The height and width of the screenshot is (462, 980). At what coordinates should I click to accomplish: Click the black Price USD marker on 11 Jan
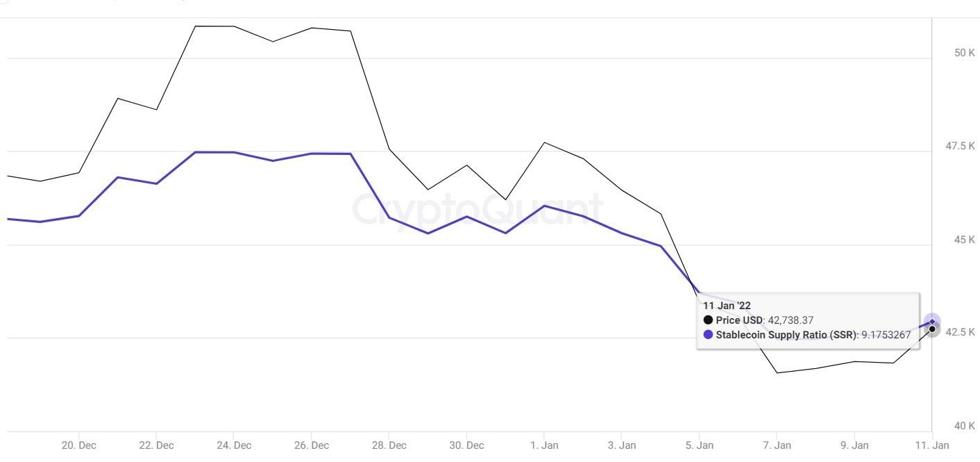click(932, 329)
